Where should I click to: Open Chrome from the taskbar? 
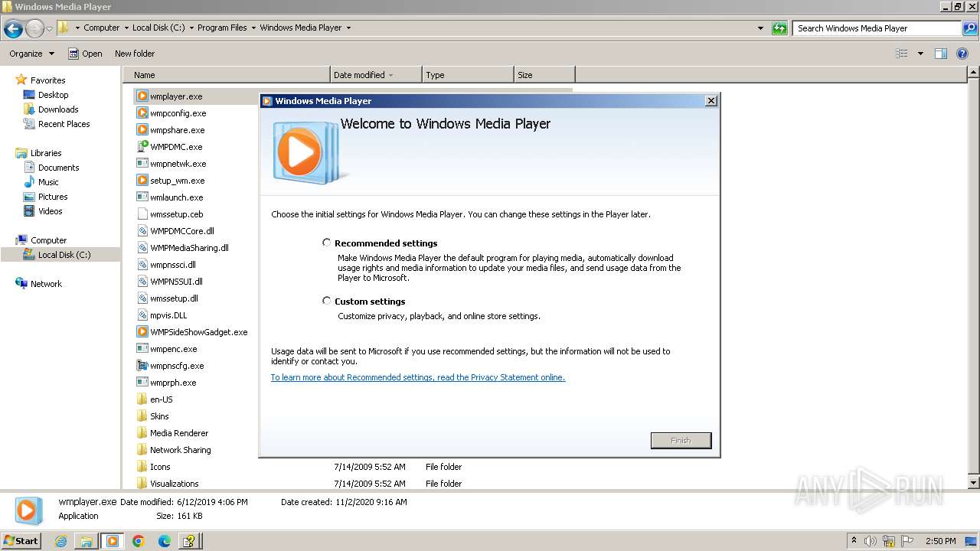(139, 541)
